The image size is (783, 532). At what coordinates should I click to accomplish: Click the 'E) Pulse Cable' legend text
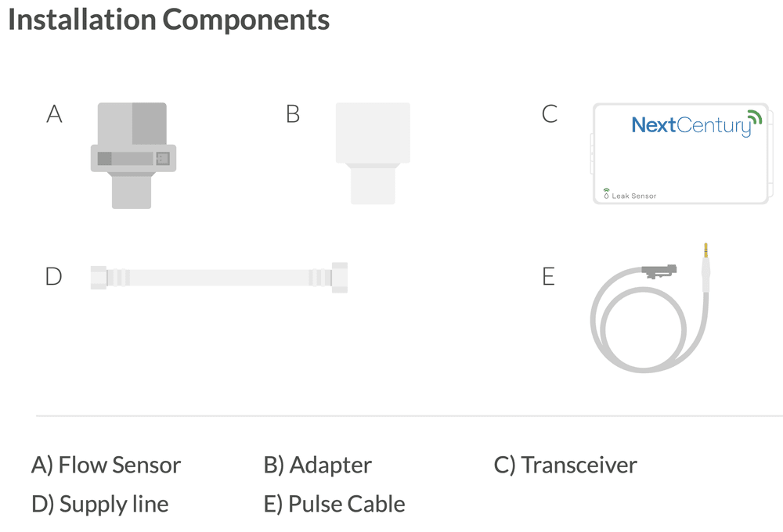point(334,504)
